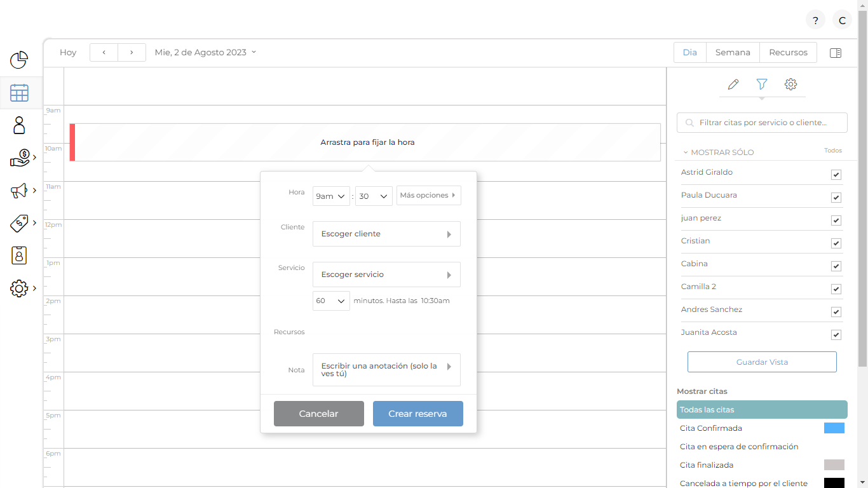
Task: Click the Filtrar citas search field
Action: pyautogui.click(x=762, y=123)
